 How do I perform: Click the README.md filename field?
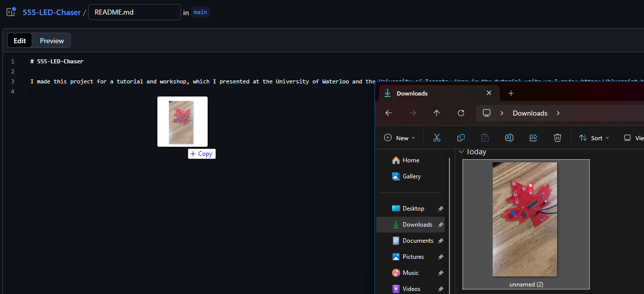click(x=134, y=12)
